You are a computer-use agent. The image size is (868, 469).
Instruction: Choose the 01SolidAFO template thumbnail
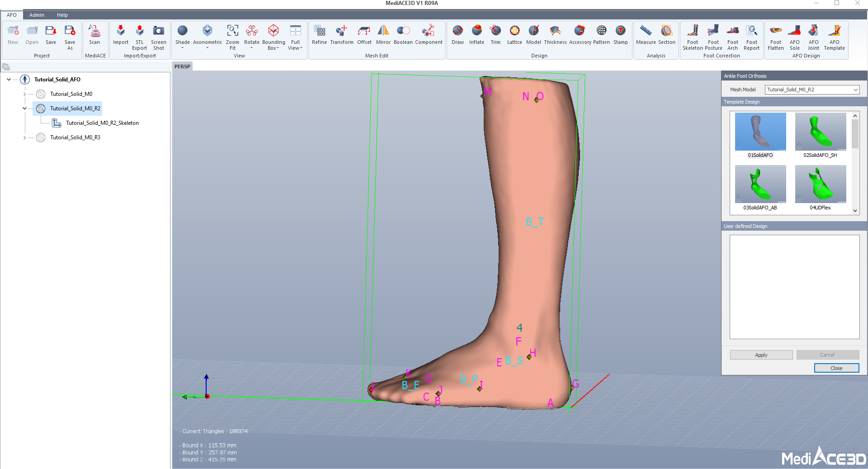(760, 132)
